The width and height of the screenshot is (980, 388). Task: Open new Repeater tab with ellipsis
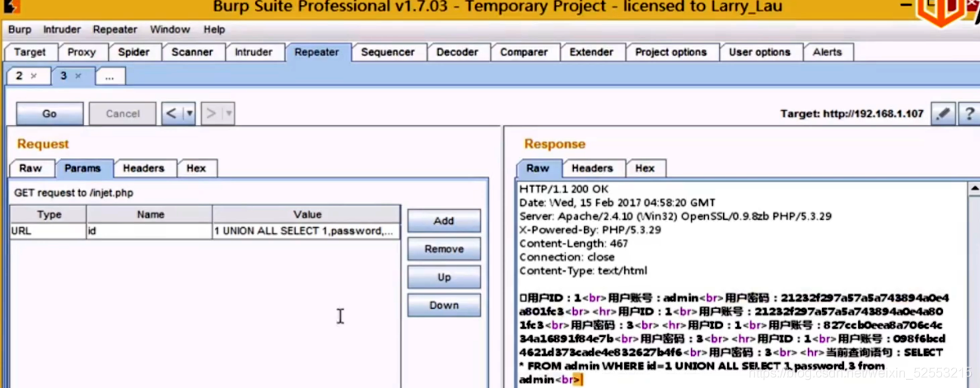coord(110,77)
